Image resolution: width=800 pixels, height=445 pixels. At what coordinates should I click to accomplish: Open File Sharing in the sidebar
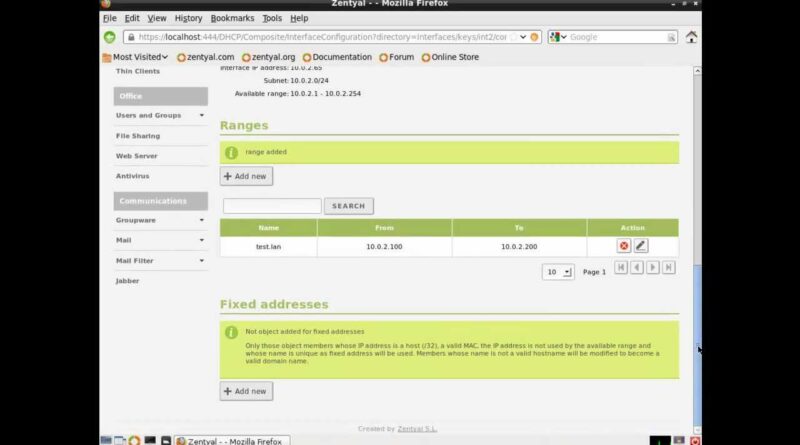coord(138,136)
